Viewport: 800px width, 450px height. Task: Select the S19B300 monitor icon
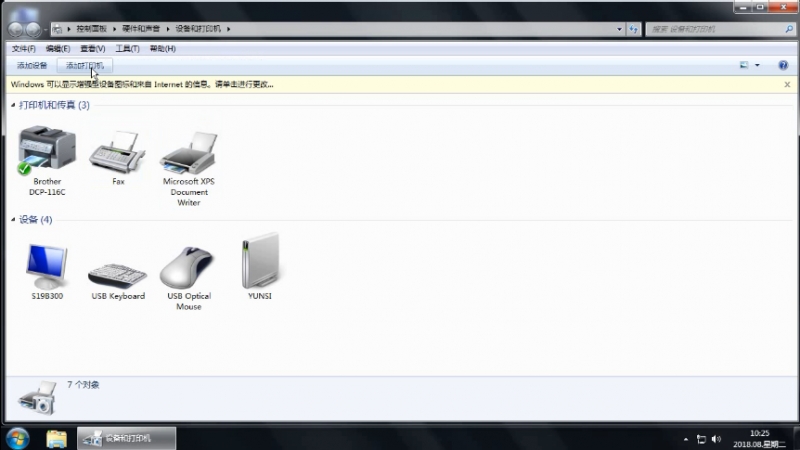point(47,266)
